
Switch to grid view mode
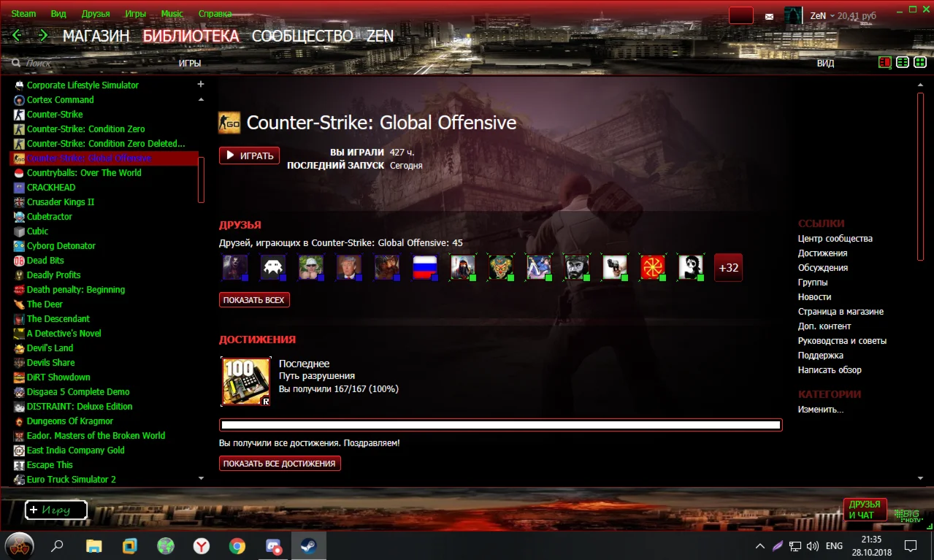(x=920, y=63)
